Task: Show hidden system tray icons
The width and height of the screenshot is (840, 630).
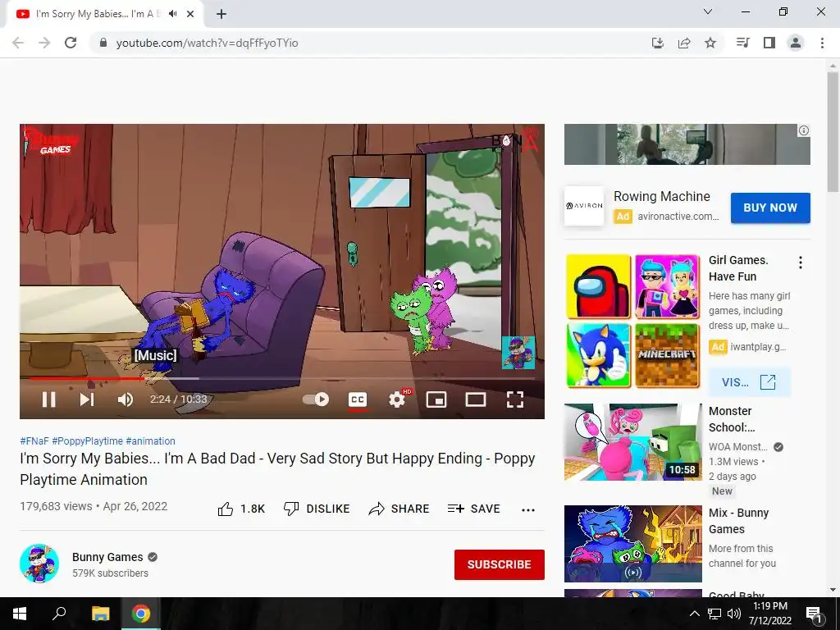Action: click(694, 614)
